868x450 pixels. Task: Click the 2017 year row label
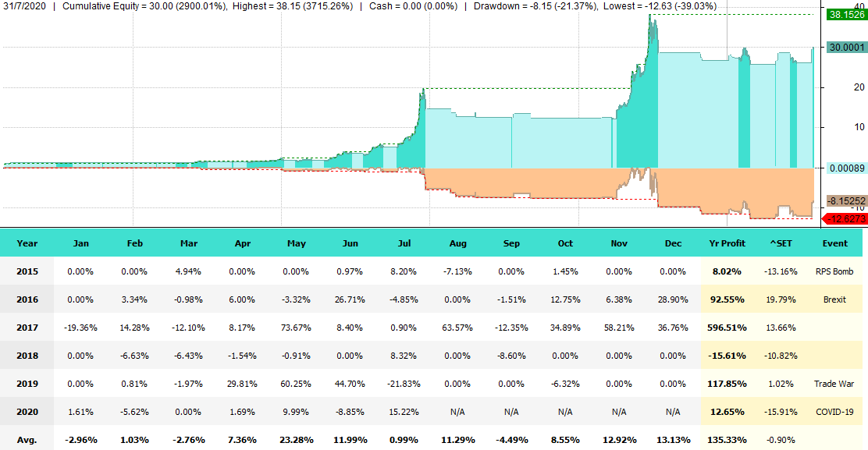(27, 328)
